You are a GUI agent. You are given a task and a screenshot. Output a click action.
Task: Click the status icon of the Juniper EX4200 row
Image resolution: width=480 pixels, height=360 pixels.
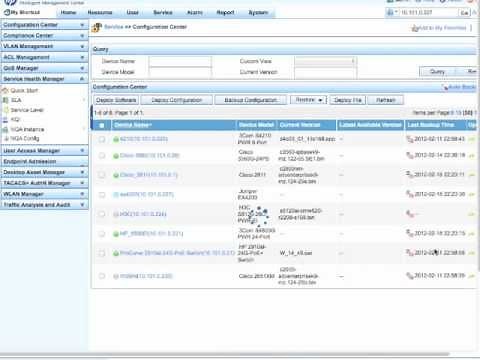click(116, 194)
